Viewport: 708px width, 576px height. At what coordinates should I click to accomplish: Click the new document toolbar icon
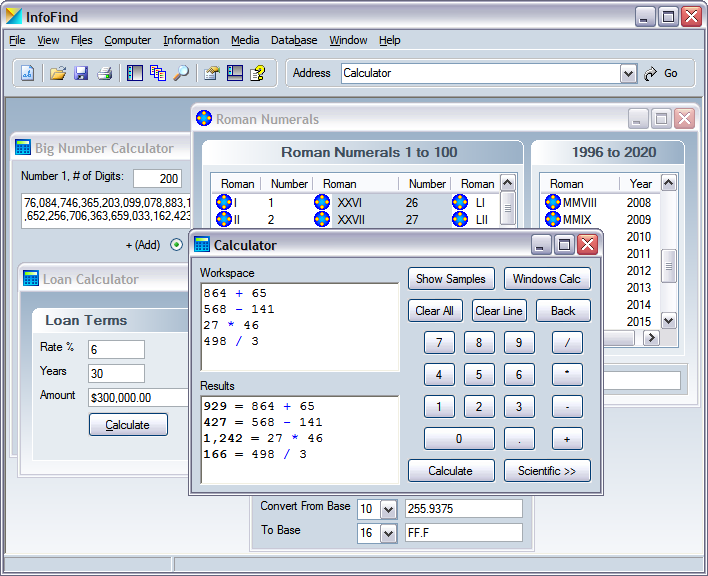click(x=28, y=73)
